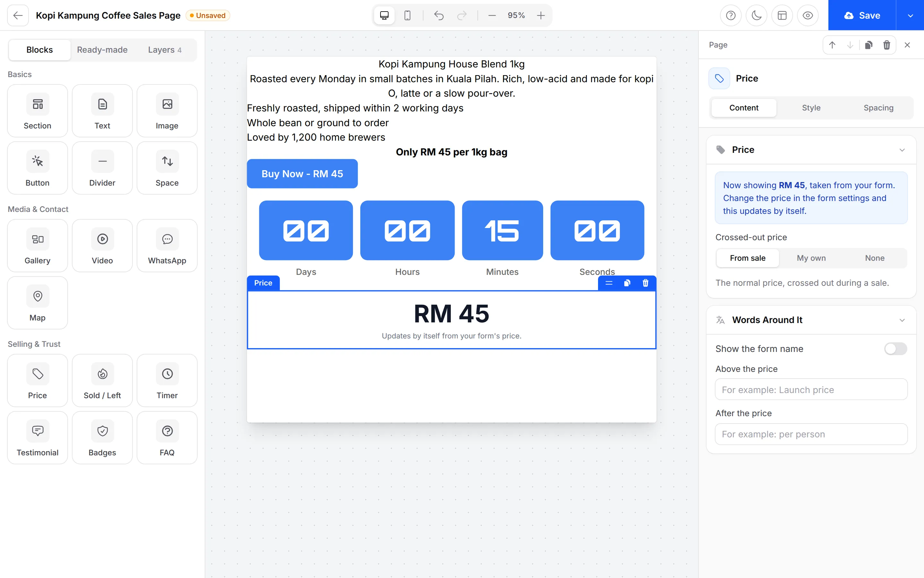Image resolution: width=924 pixels, height=578 pixels.
Task: Switch to desktop preview
Action: [x=384, y=15]
